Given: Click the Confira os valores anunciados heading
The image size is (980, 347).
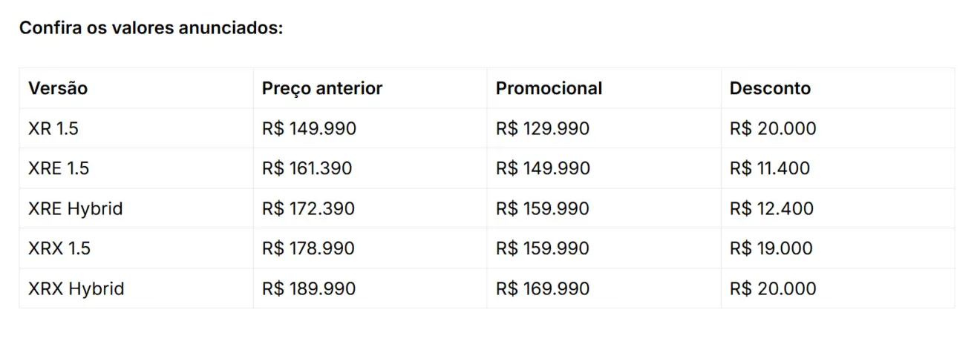Looking at the screenshot, I should (151, 28).
